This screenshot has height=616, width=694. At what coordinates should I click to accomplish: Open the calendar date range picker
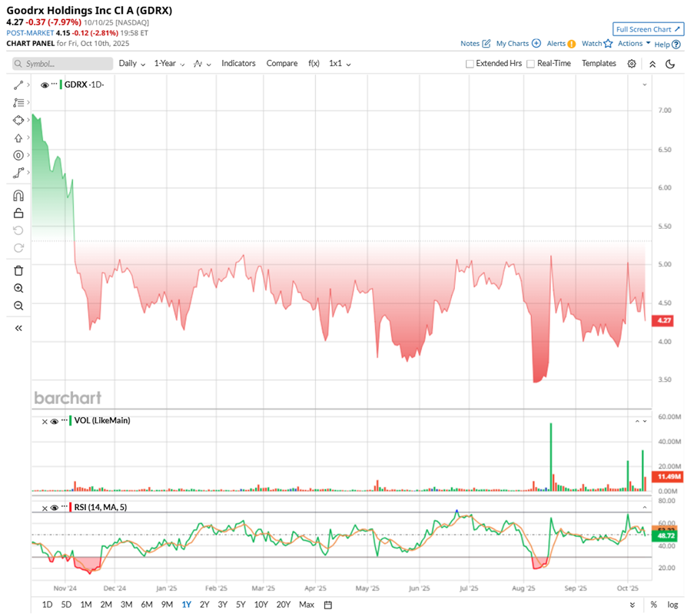click(328, 604)
